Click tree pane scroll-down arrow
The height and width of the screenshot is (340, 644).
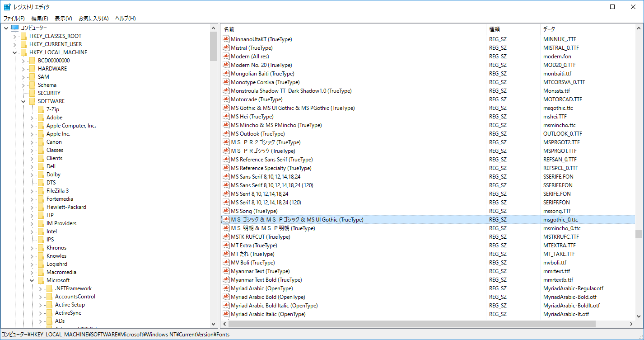click(214, 324)
